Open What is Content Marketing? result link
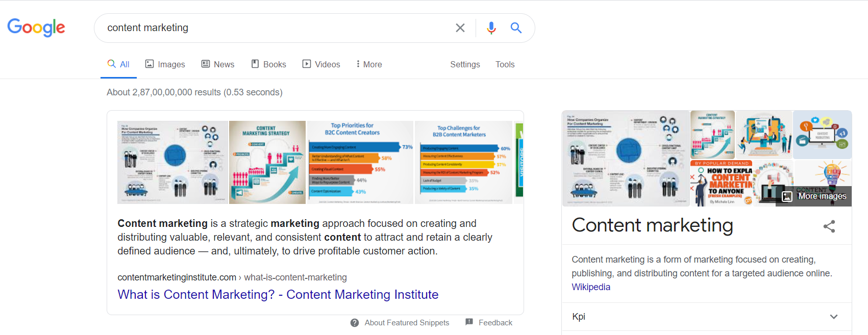 tap(278, 294)
